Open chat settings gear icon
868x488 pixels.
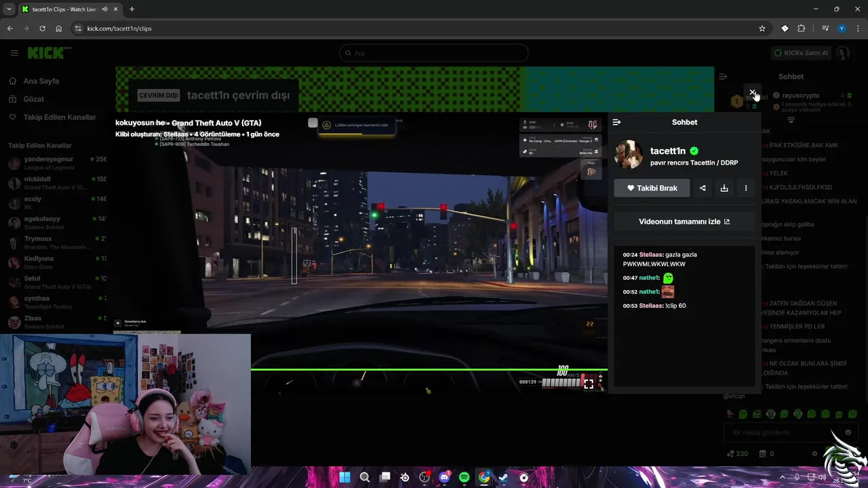coord(814,453)
